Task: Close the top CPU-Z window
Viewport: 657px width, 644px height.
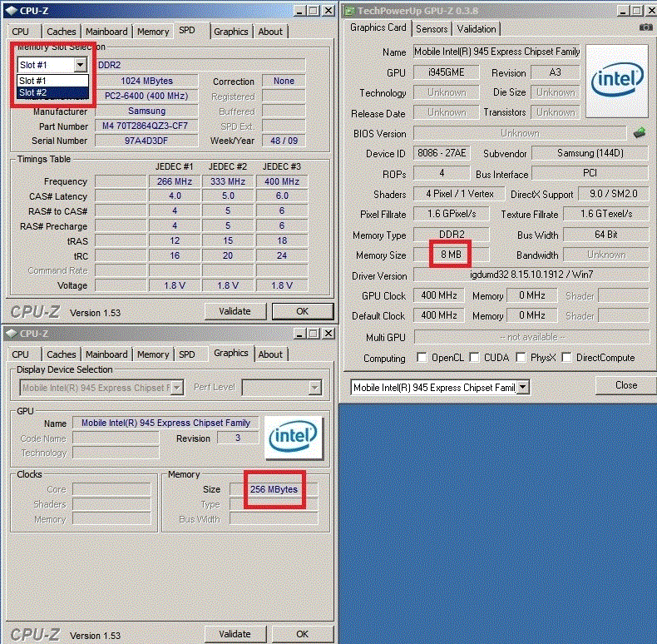Action: click(x=329, y=11)
